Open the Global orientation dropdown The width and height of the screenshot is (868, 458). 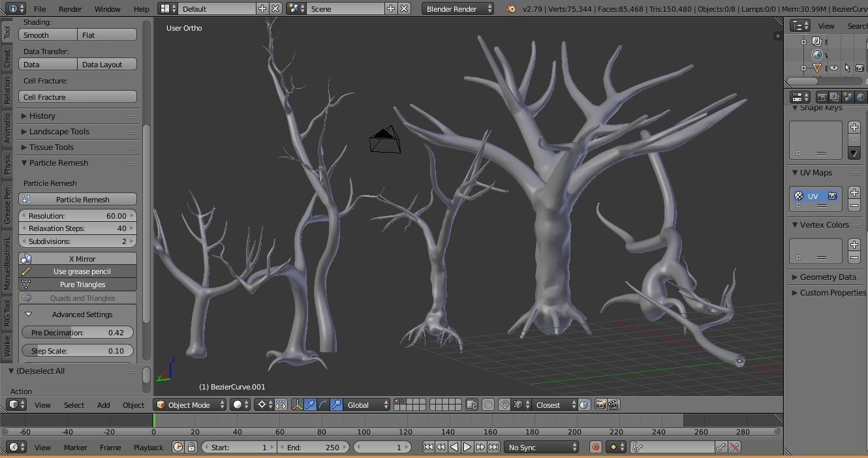(367, 405)
